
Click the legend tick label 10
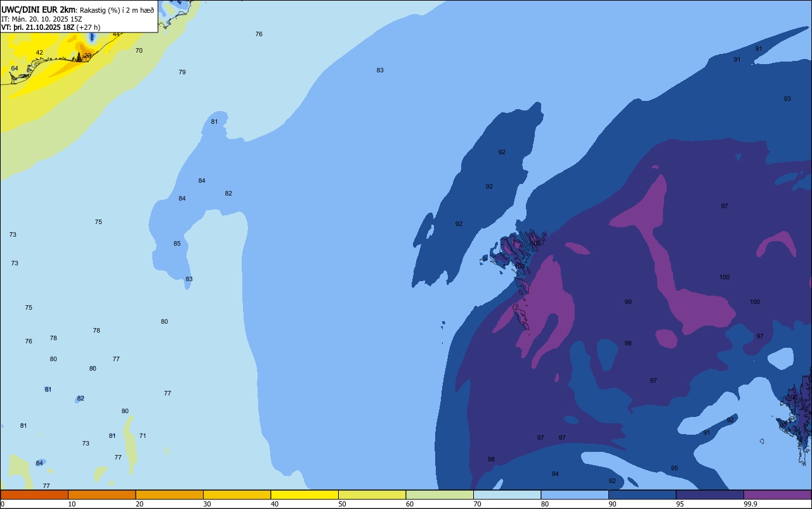click(x=72, y=504)
